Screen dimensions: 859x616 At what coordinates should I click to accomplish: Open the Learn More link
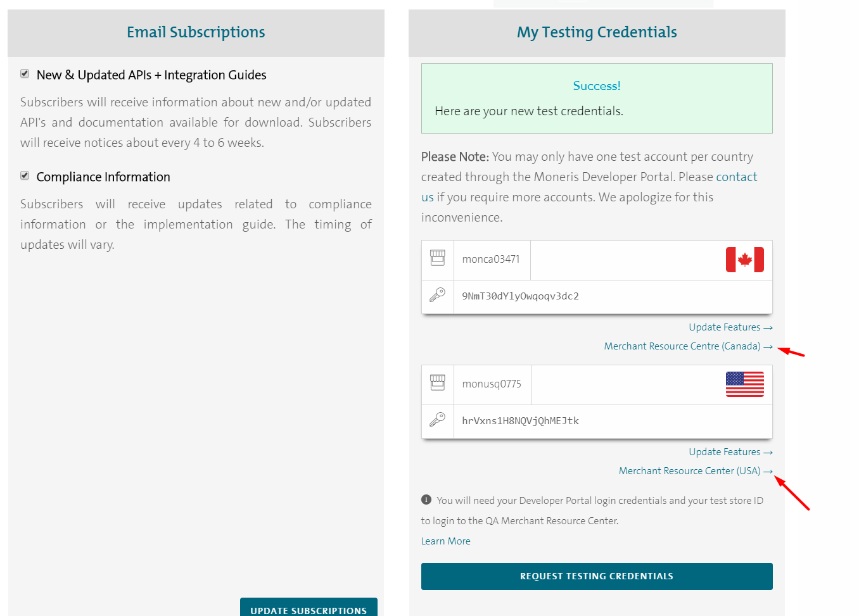(446, 541)
